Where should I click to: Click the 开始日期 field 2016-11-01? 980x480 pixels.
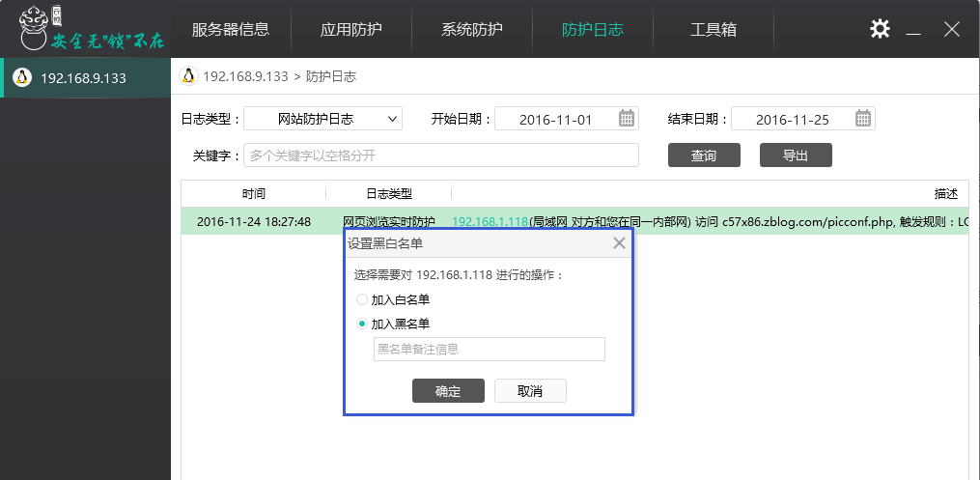[x=566, y=119]
